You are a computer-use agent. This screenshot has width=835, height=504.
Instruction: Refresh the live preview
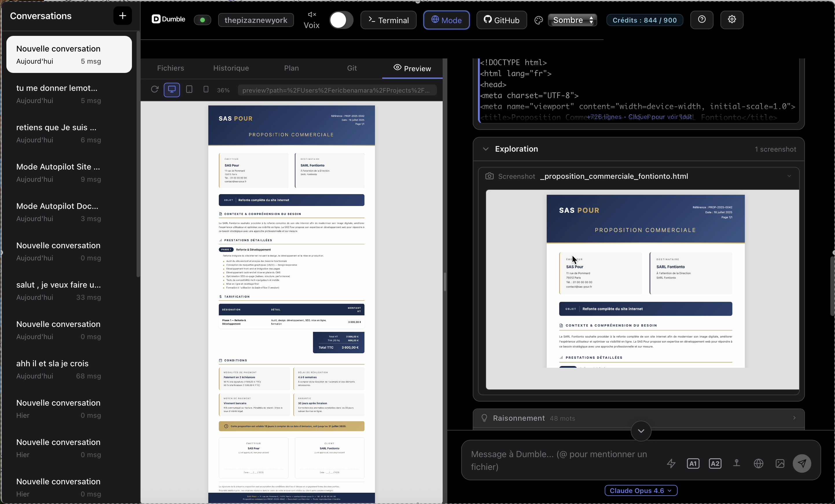tap(155, 89)
